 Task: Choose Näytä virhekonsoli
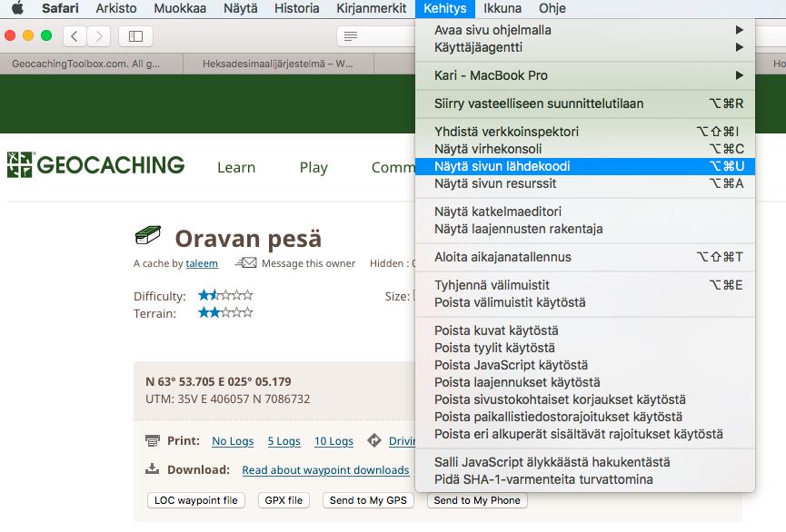[x=585, y=149]
